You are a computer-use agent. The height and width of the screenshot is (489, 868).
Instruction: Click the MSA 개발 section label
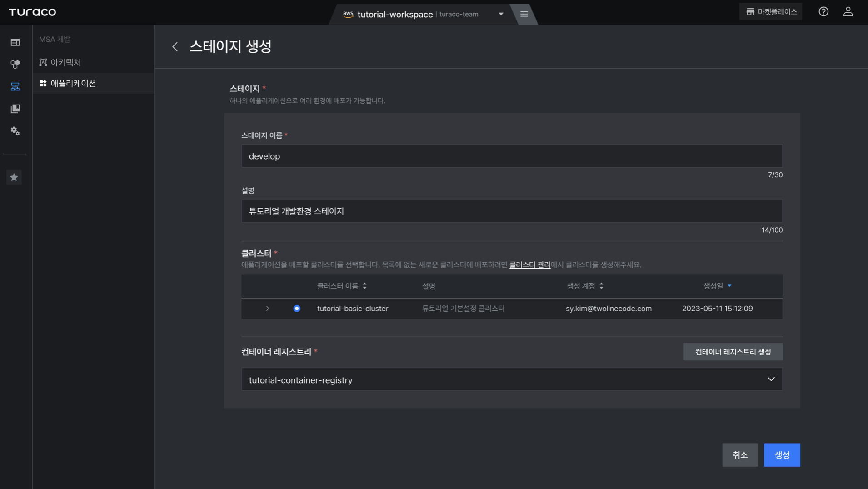coord(55,40)
